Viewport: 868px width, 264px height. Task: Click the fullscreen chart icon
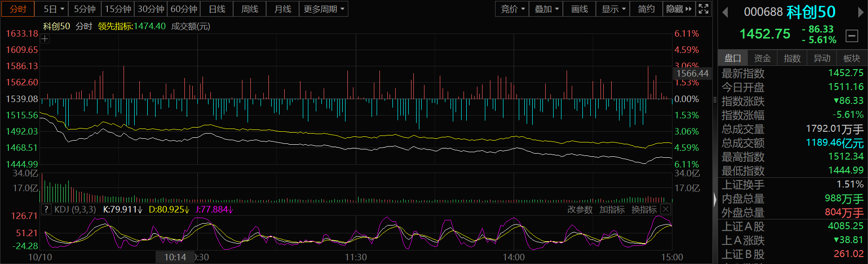click(x=704, y=9)
